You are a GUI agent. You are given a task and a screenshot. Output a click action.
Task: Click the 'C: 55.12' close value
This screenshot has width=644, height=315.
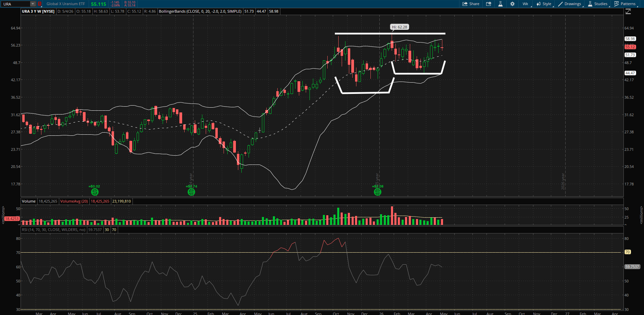[134, 11]
